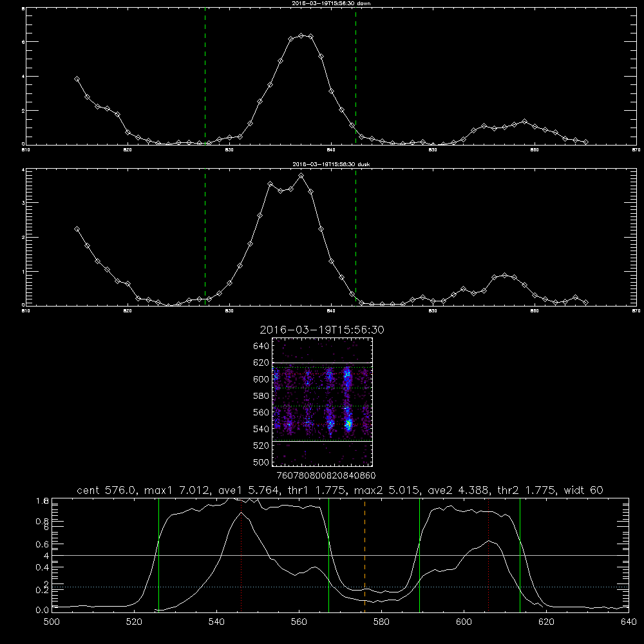The image size is (644, 644).
Task: Click the left green dashed line in dusk plot
Action: 205,237
